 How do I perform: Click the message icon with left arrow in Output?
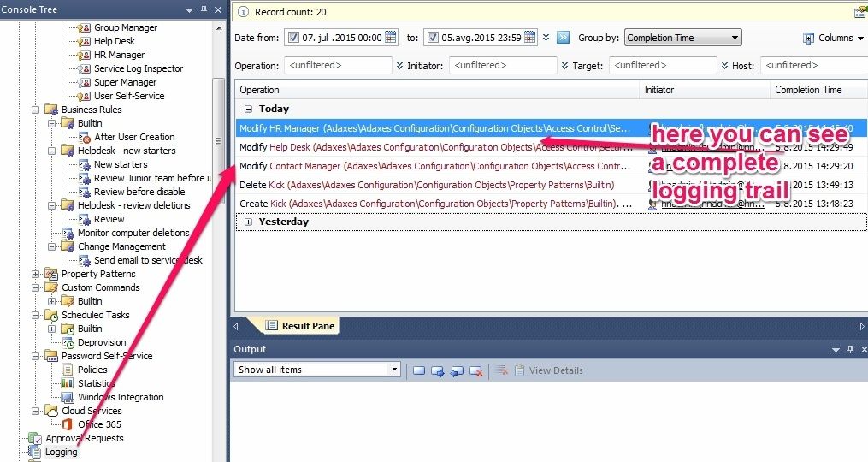(457, 370)
